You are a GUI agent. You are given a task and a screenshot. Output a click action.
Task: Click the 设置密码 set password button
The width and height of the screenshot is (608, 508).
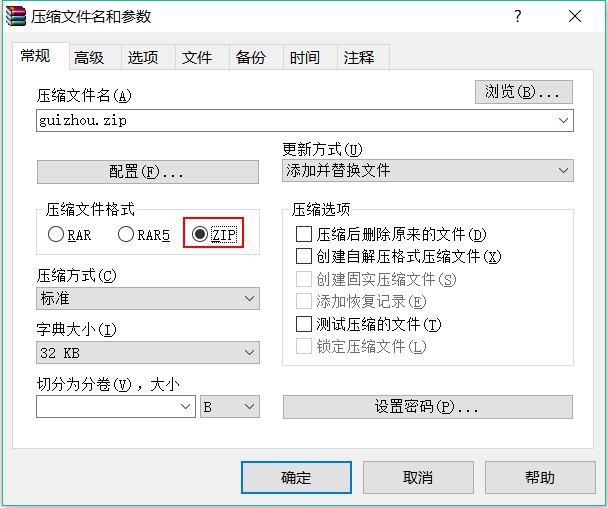click(428, 407)
